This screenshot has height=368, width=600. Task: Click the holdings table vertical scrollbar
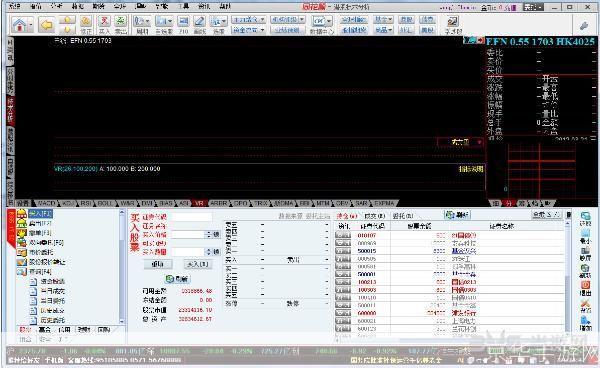click(x=567, y=276)
